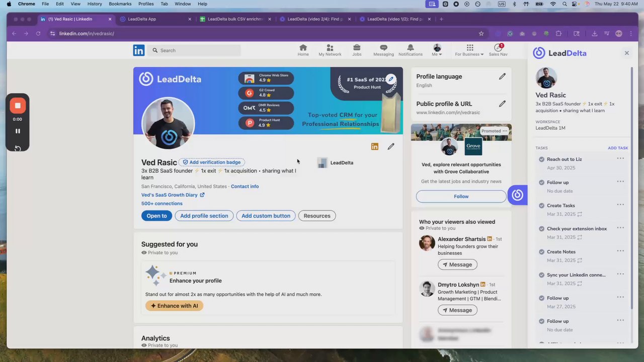644x362 pixels.
Task: Pause the screen recording
Action: (x=18, y=131)
